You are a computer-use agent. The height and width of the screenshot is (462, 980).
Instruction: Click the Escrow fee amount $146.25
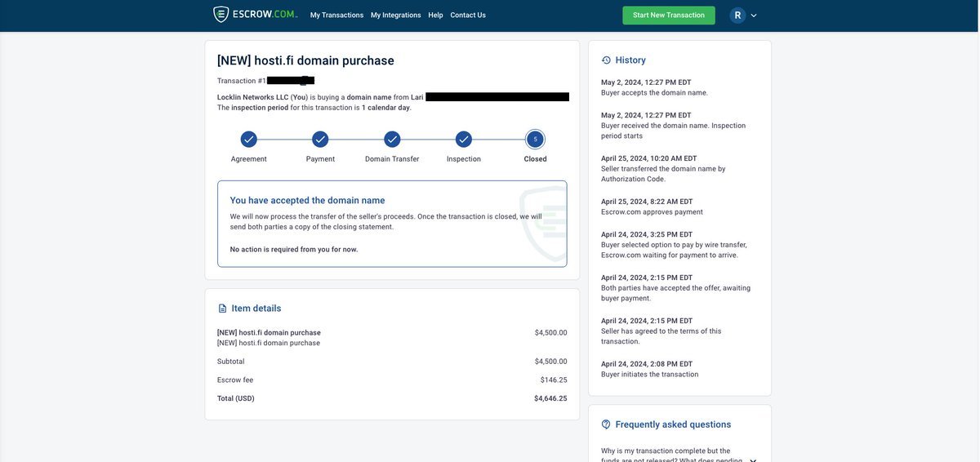[554, 380]
